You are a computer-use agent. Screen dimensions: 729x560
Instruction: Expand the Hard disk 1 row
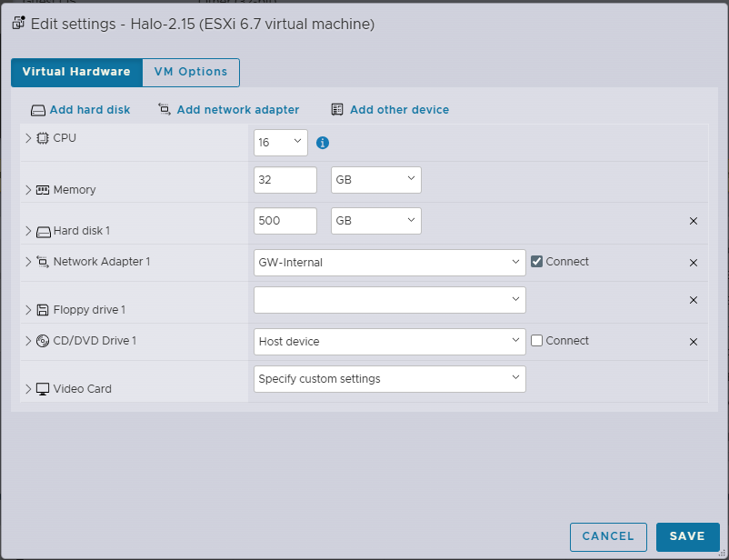(28, 231)
